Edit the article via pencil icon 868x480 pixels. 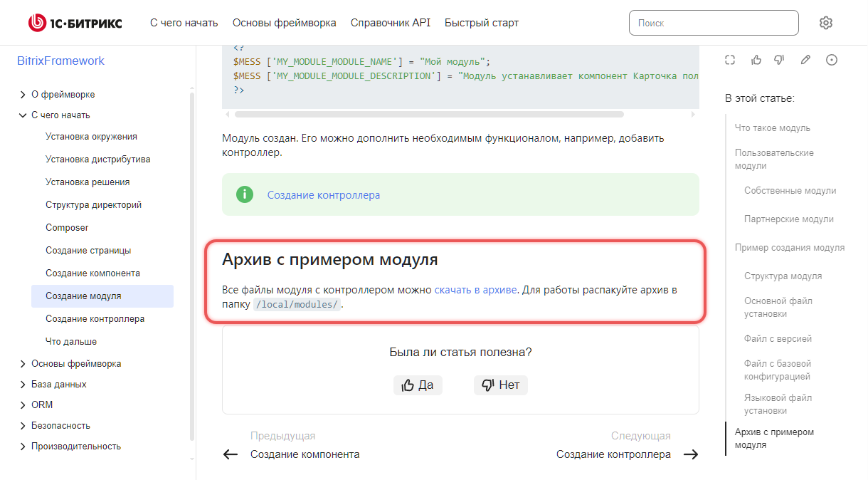(x=805, y=60)
